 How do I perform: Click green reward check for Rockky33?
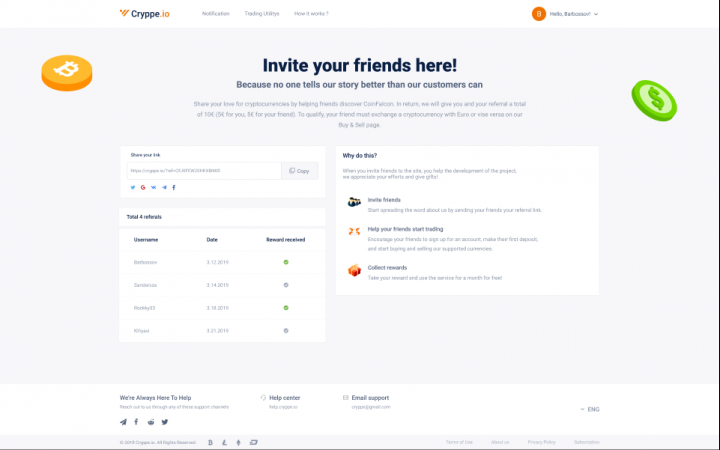pyautogui.click(x=286, y=308)
